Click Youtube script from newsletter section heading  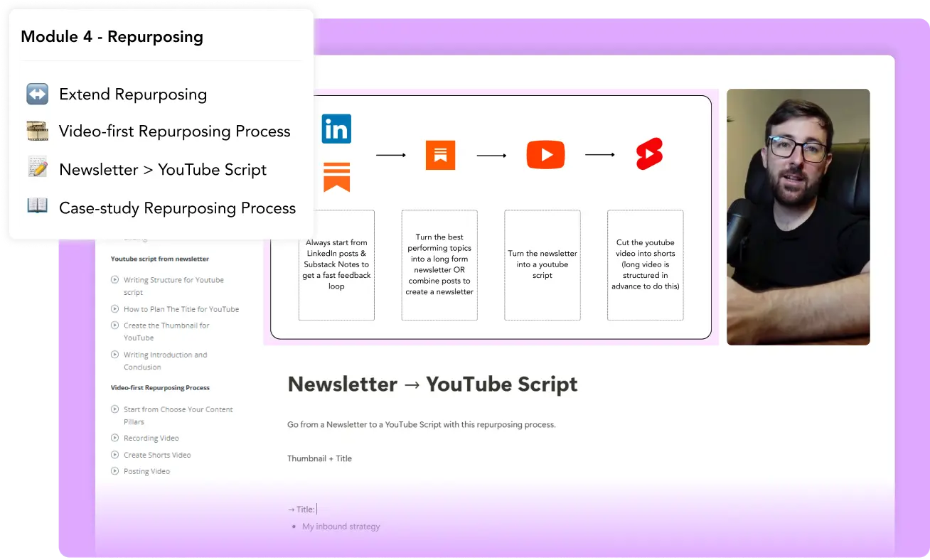click(160, 259)
